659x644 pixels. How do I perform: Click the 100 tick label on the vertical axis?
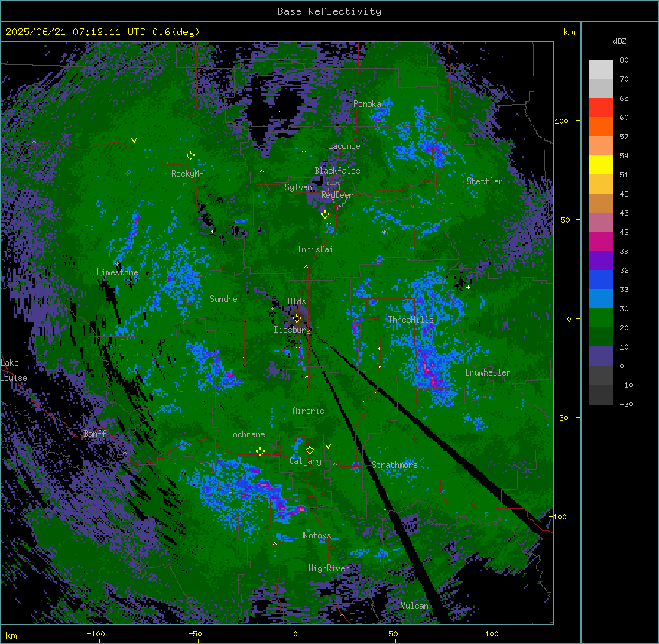click(561, 121)
